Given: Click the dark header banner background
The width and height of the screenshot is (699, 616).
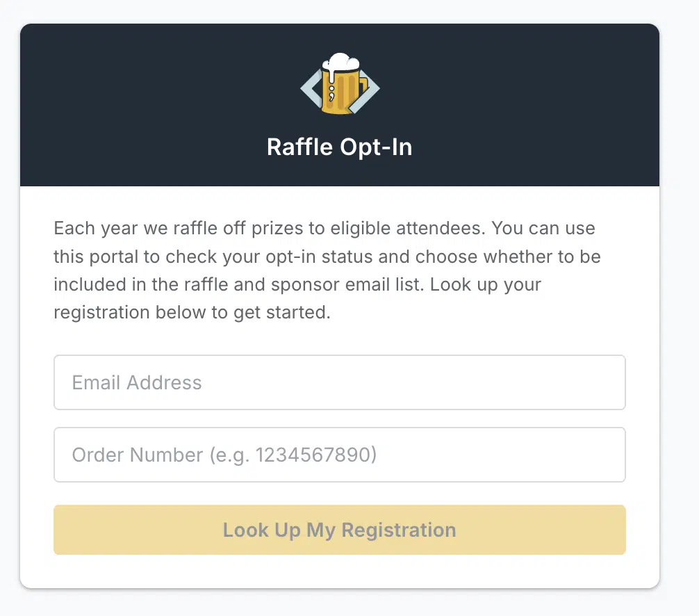Looking at the screenshot, I should 139,104.
